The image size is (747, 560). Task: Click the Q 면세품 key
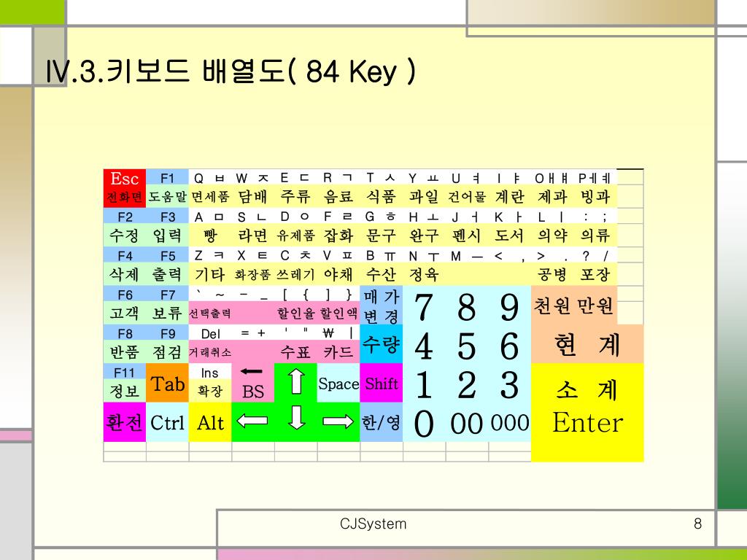pos(210,188)
